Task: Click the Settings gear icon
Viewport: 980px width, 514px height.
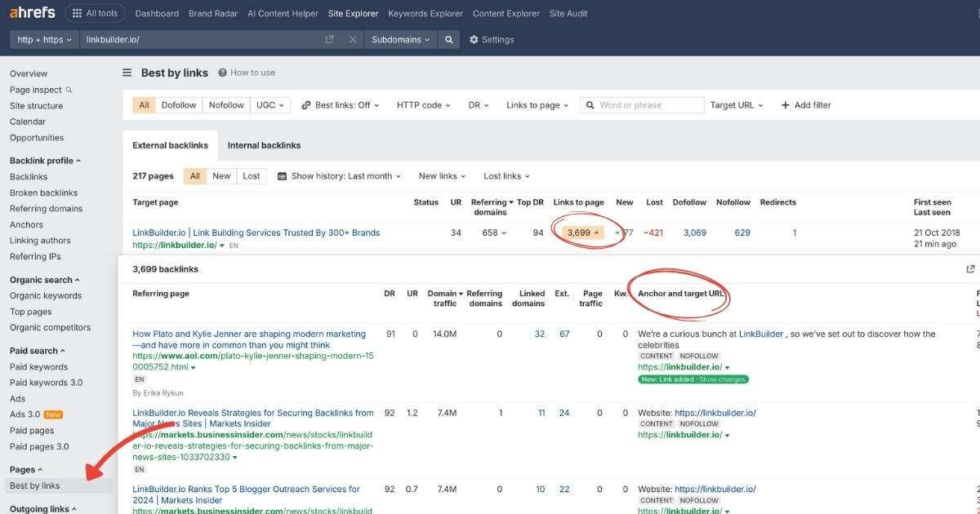Action: coord(473,39)
